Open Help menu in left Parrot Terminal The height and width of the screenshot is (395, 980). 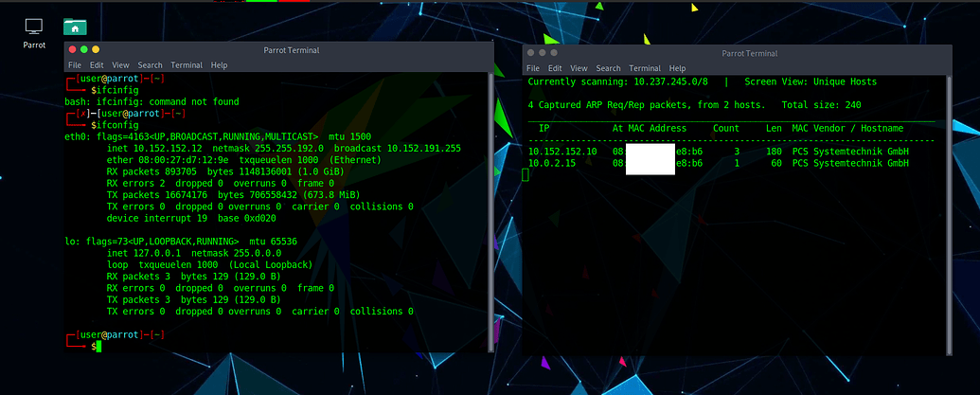point(219,65)
